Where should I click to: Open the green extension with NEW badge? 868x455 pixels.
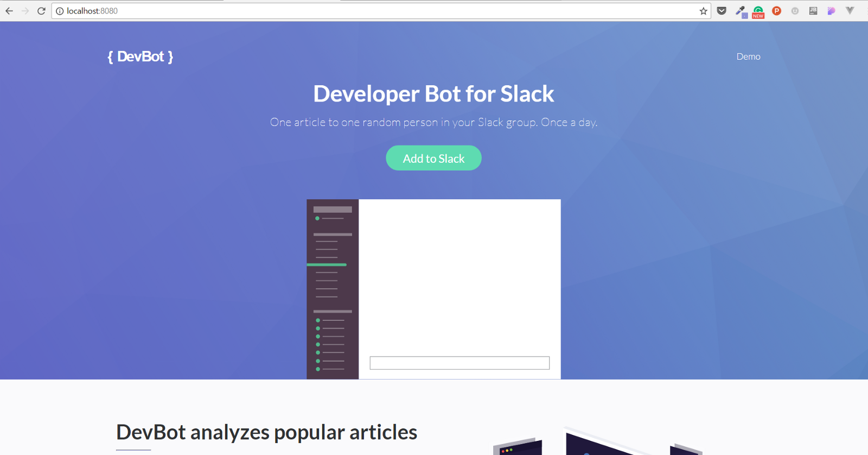point(758,11)
